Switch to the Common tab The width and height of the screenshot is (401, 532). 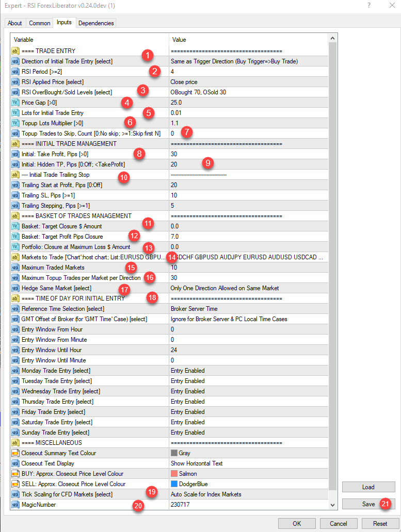[x=39, y=23]
